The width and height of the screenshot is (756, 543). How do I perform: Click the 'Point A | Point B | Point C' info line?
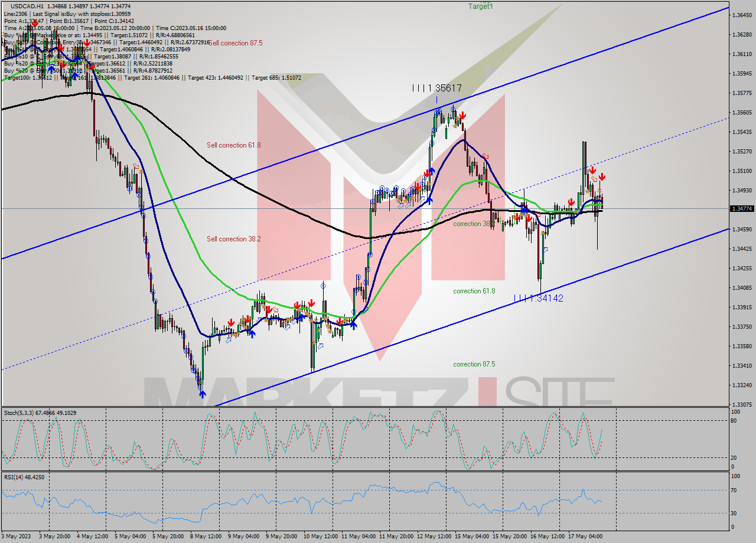pyautogui.click(x=69, y=21)
